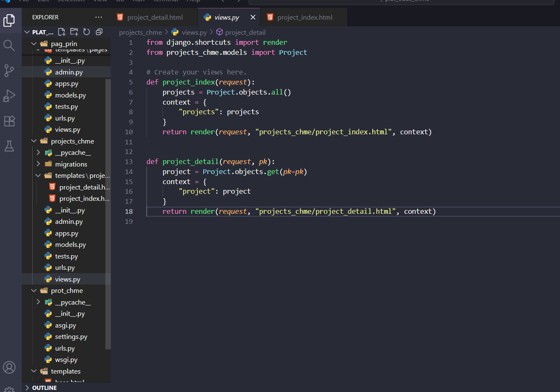Screen dimensions: 560x392
Task: Open the Source Control view
Action: [9, 70]
